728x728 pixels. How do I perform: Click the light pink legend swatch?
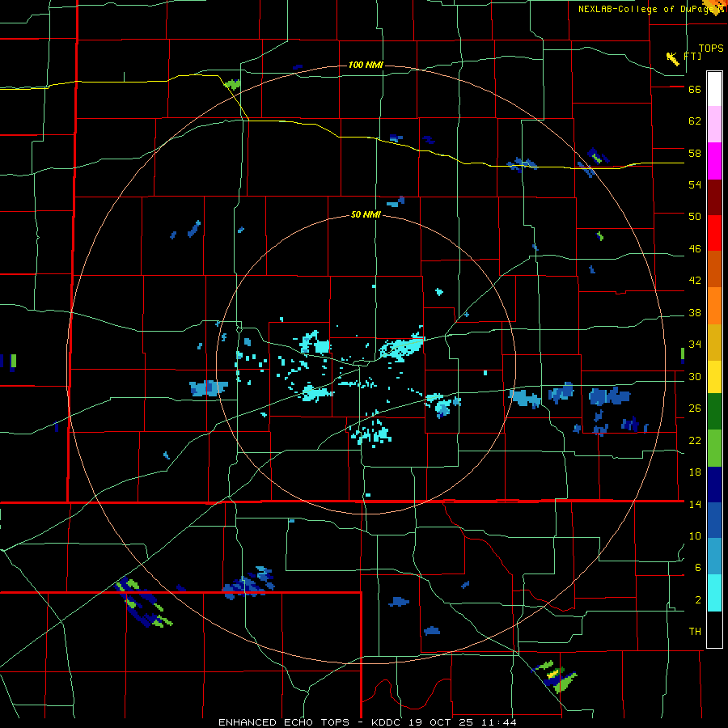[714, 125]
